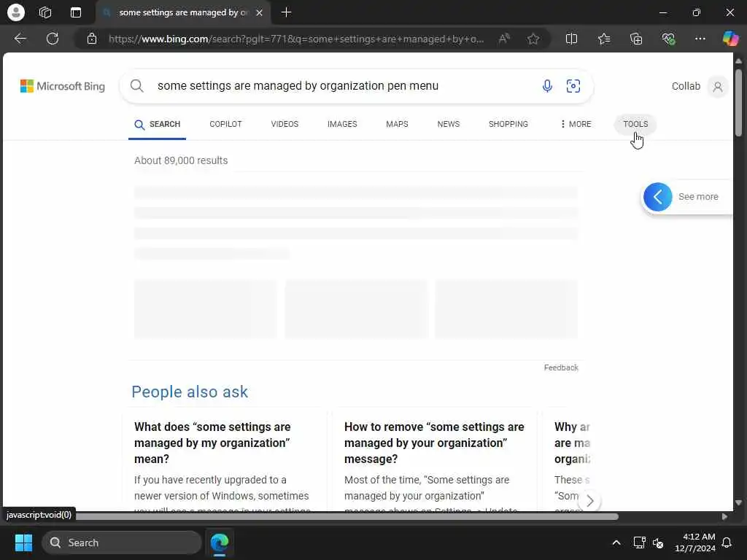Switch to VIDEOS tab
The width and height of the screenshot is (747, 560).
(285, 124)
